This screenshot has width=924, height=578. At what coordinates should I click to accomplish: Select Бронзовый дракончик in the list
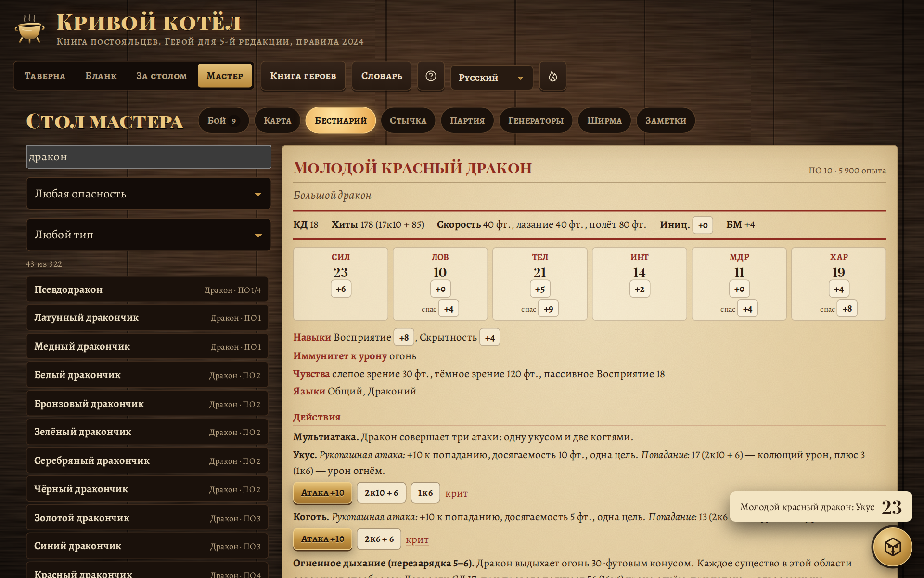147,404
